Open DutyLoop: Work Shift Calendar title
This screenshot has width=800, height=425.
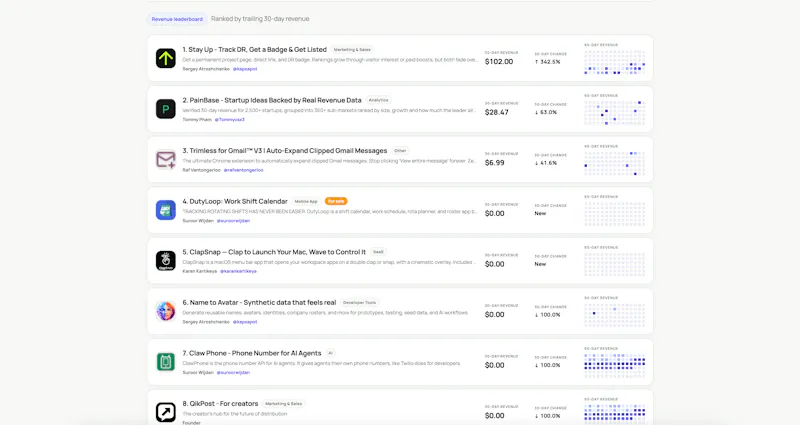[235, 201]
